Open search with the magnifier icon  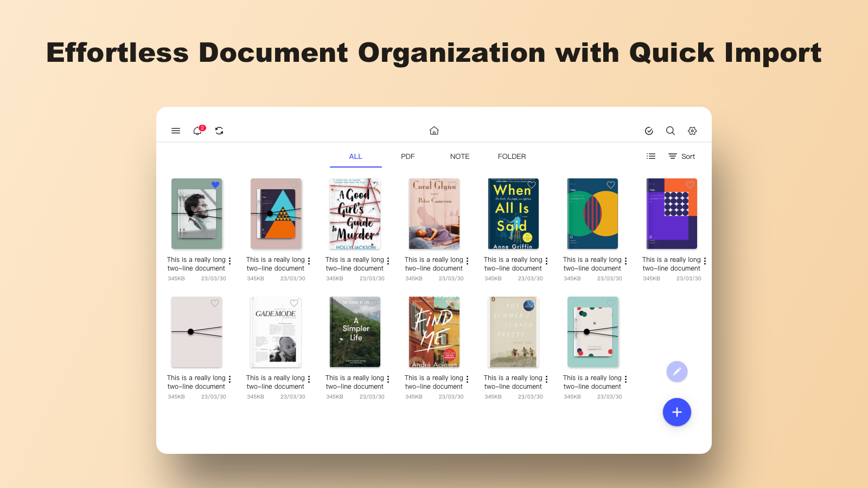[x=671, y=131]
